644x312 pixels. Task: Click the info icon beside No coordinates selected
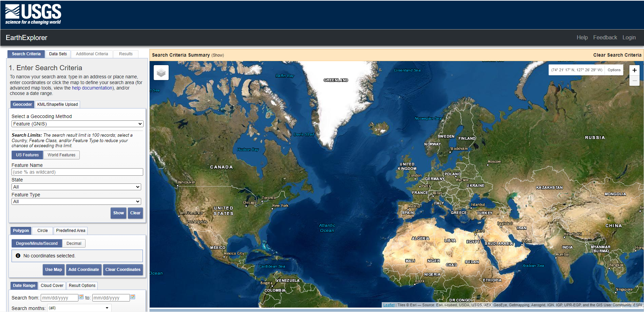click(x=18, y=256)
